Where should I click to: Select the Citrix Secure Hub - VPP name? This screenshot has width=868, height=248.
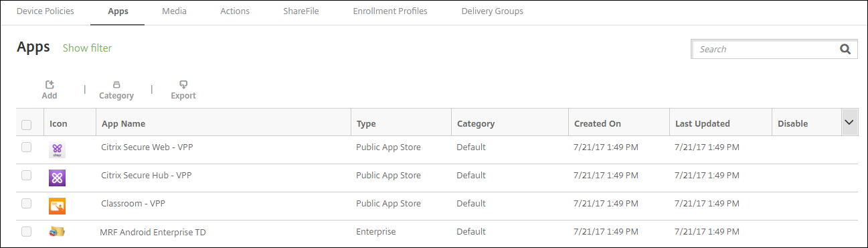[147, 175]
